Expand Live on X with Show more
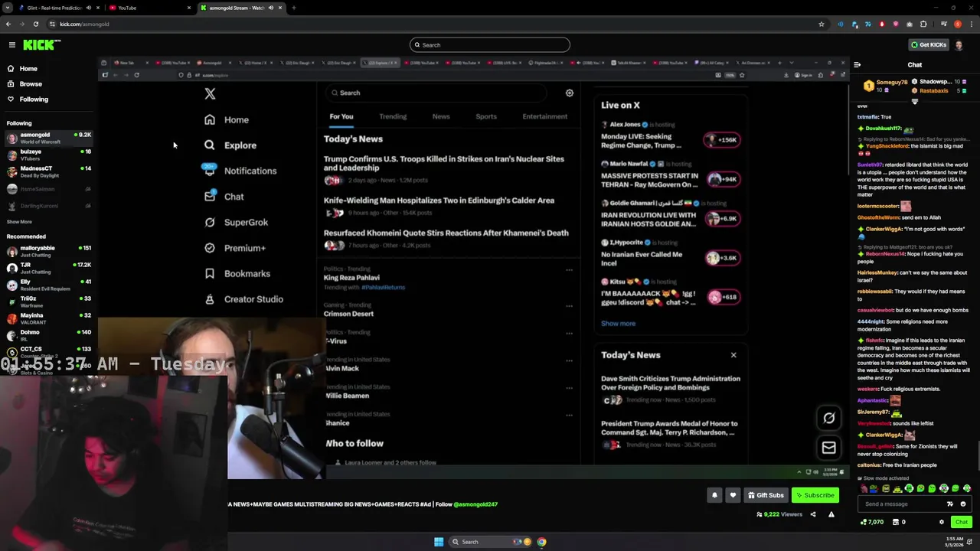This screenshot has height=551, width=980. 618,324
